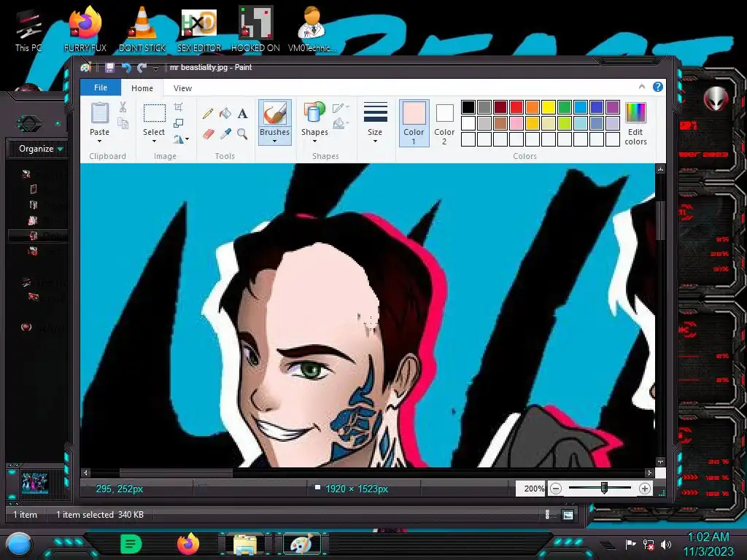Open the Size dropdown
Image resolution: width=747 pixels, height=560 pixels.
[375, 122]
